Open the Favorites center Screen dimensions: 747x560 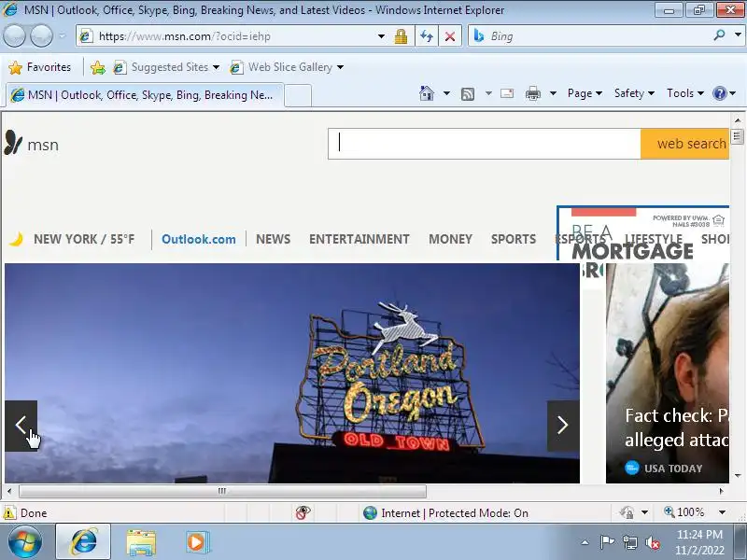pyautogui.click(x=40, y=67)
